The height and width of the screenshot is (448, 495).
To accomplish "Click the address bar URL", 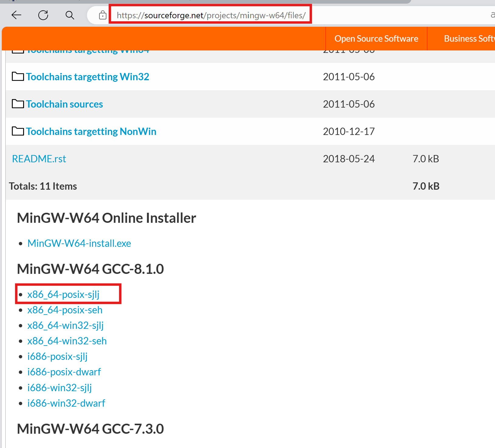I will pyautogui.click(x=211, y=15).
